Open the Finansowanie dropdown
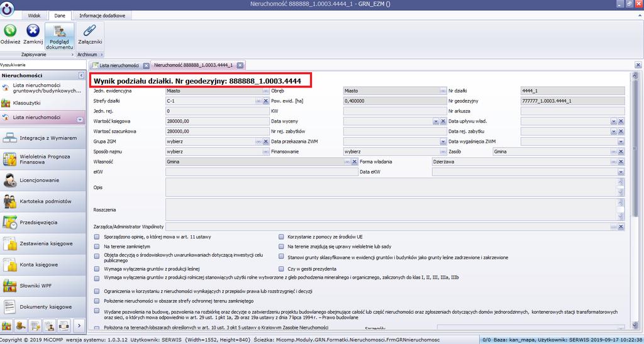644x344 pixels. pyautogui.click(x=443, y=152)
